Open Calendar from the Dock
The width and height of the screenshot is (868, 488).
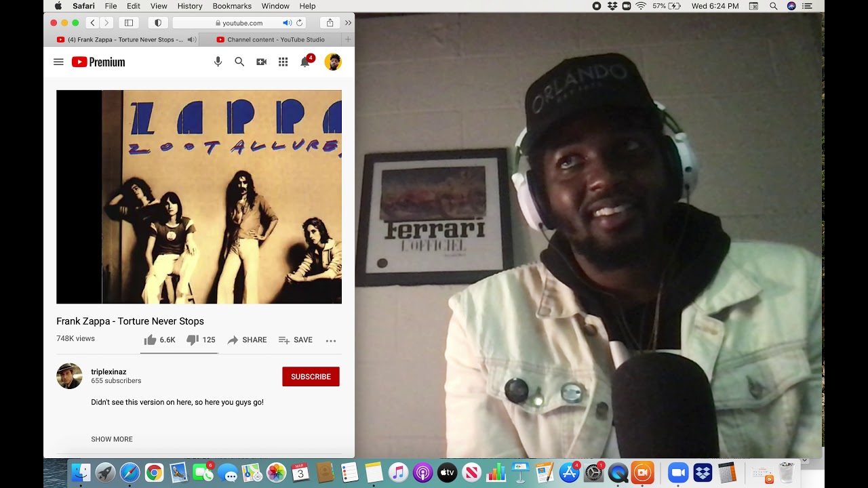tap(300, 472)
